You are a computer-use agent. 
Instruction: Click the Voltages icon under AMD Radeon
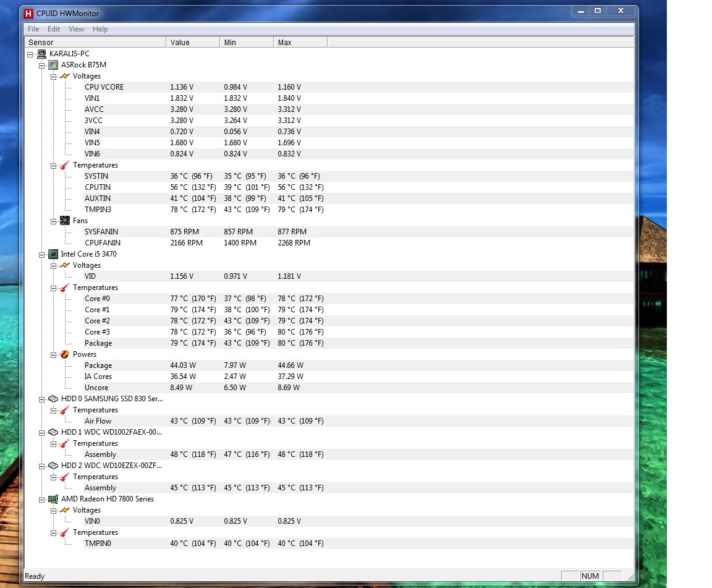(65, 510)
